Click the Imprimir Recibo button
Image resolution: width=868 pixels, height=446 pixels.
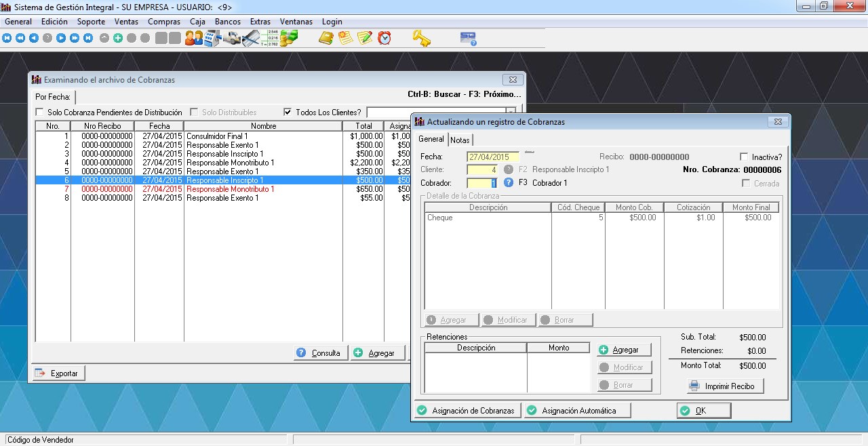pos(725,386)
